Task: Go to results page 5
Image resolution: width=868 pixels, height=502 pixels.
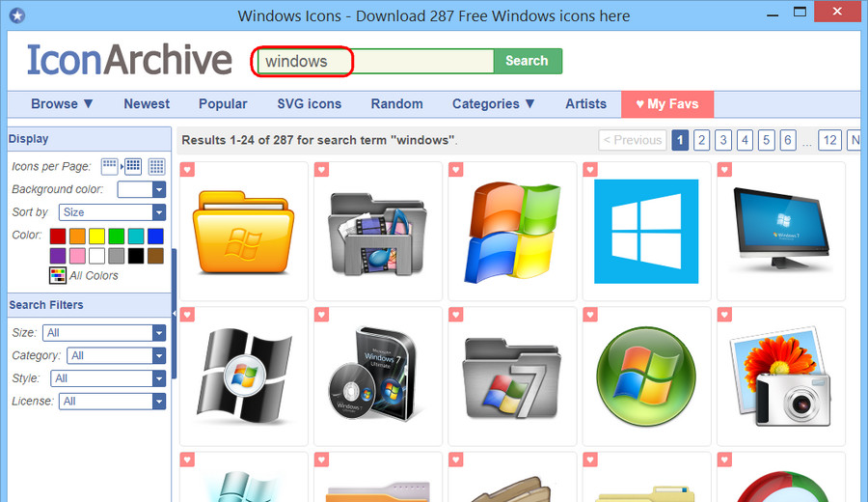Action: tap(766, 140)
